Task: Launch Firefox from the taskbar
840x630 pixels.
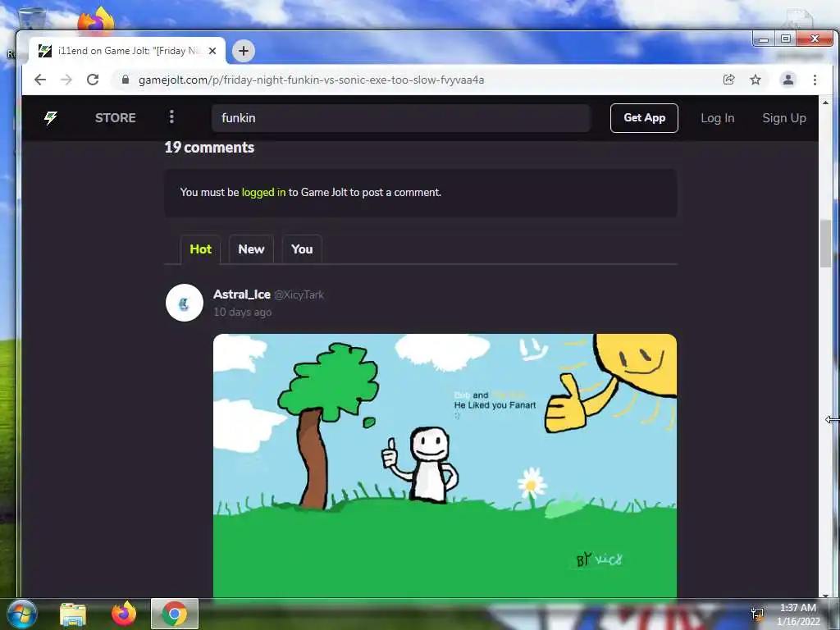Action: point(124,614)
